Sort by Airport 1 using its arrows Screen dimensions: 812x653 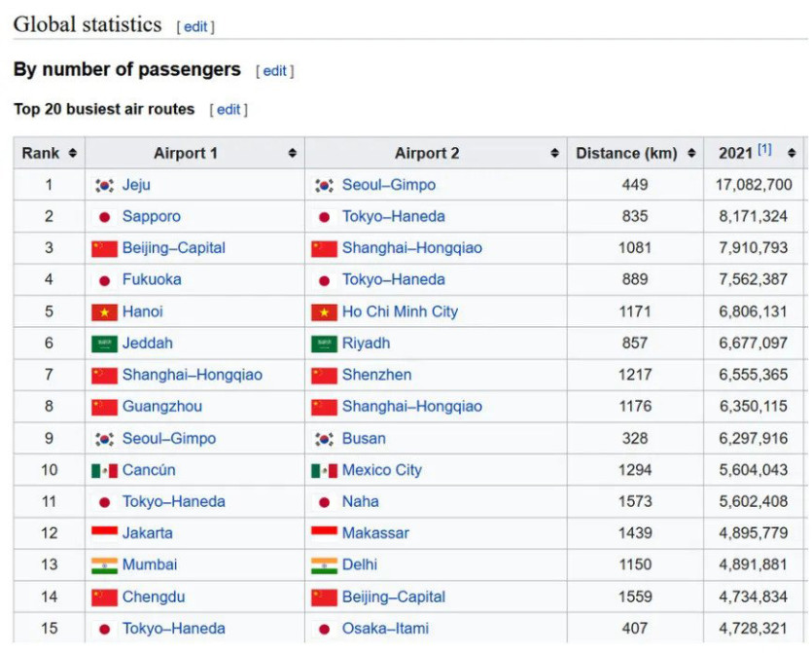pyautogui.click(x=292, y=154)
